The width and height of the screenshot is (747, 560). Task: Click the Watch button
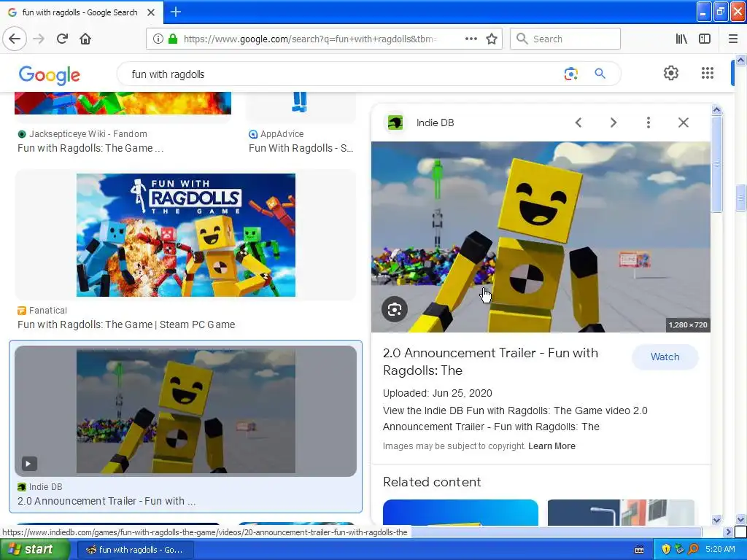(x=665, y=357)
